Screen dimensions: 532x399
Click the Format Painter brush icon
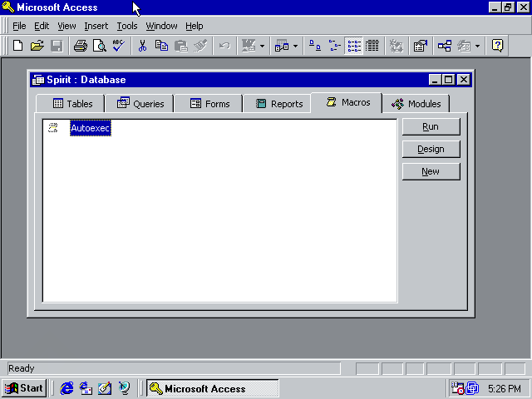click(200, 46)
